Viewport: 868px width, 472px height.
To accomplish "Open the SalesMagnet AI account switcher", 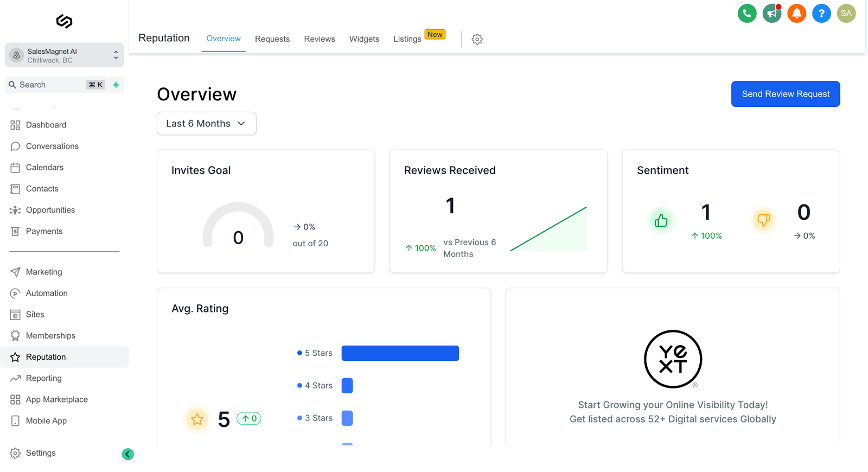I will (65, 55).
